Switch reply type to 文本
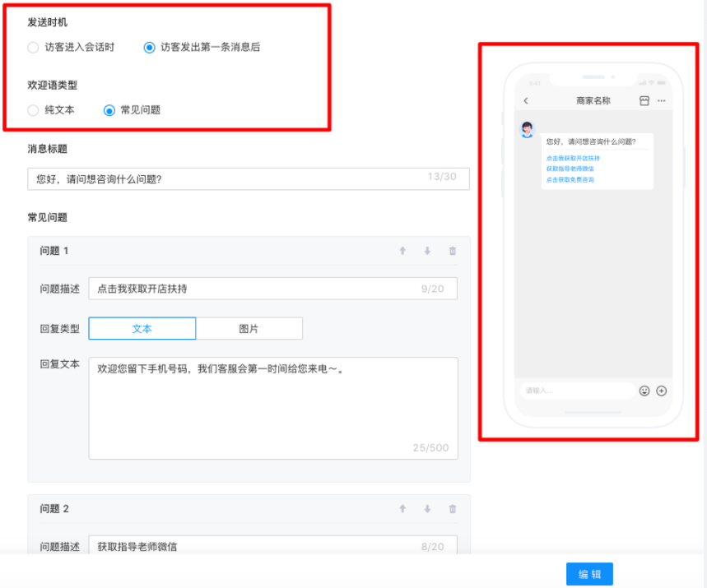 tap(142, 328)
